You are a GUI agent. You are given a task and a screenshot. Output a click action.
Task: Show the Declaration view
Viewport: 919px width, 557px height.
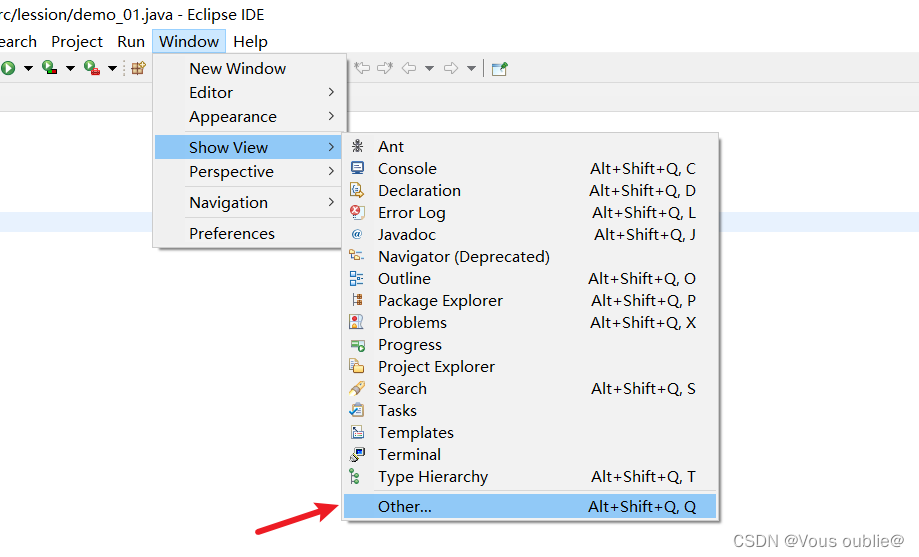(530, 191)
